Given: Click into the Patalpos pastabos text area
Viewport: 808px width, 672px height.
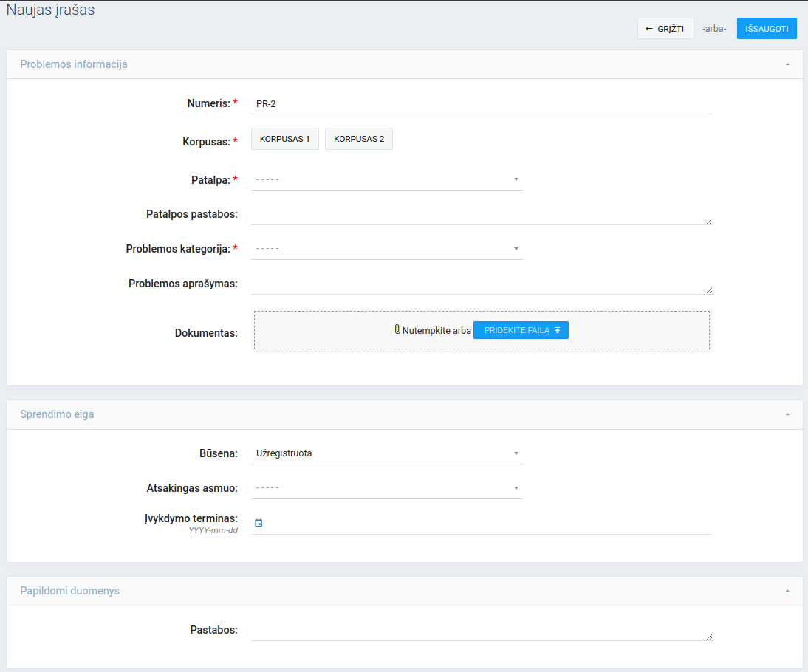Looking at the screenshot, I should pyautogui.click(x=480, y=215).
